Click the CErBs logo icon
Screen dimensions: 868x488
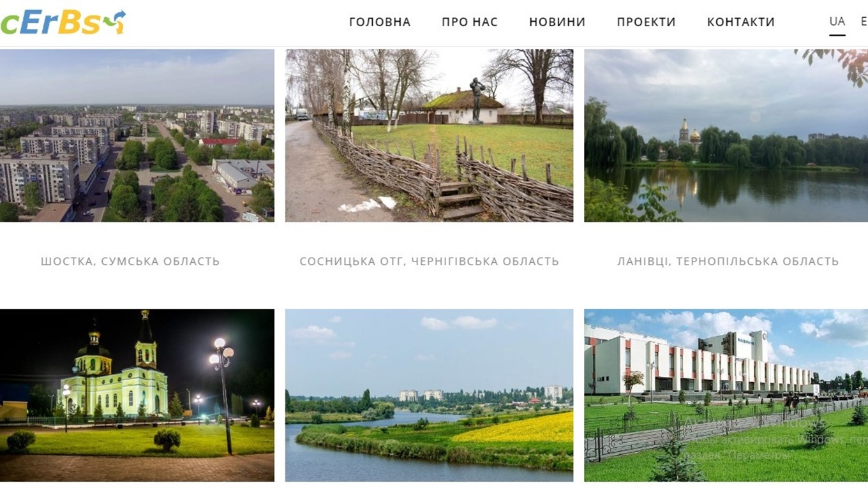click(x=63, y=22)
